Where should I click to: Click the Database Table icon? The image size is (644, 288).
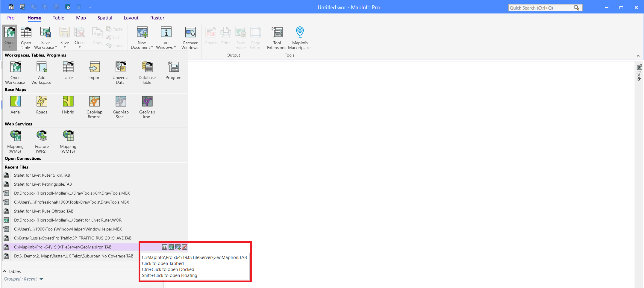(147, 67)
